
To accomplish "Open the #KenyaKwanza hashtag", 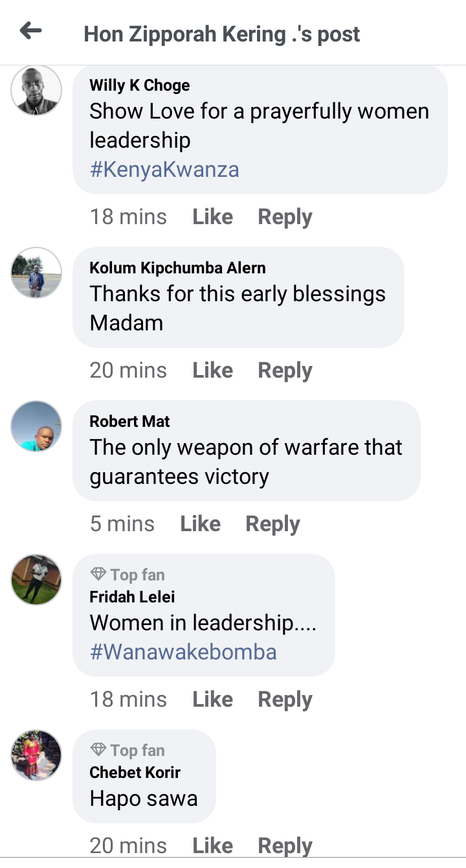I will click(164, 170).
